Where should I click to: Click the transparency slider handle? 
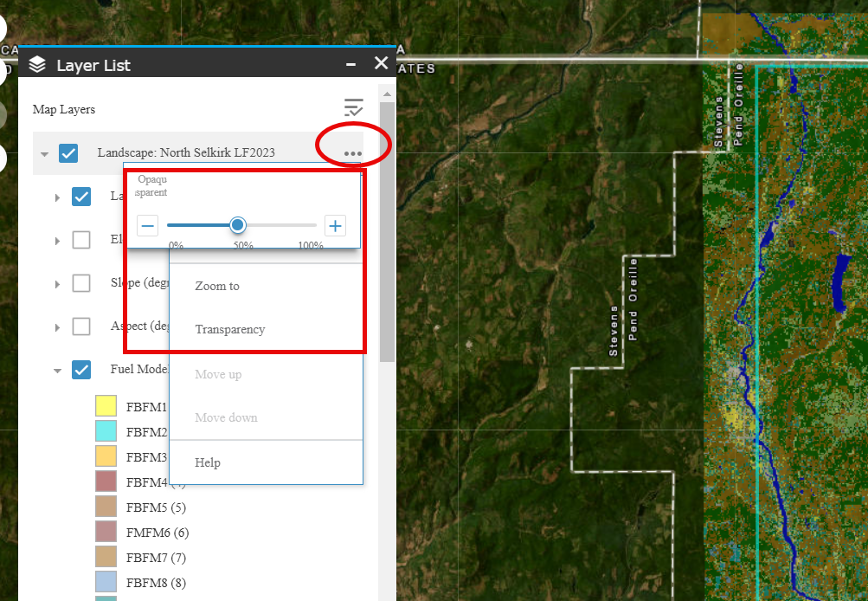click(x=238, y=225)
